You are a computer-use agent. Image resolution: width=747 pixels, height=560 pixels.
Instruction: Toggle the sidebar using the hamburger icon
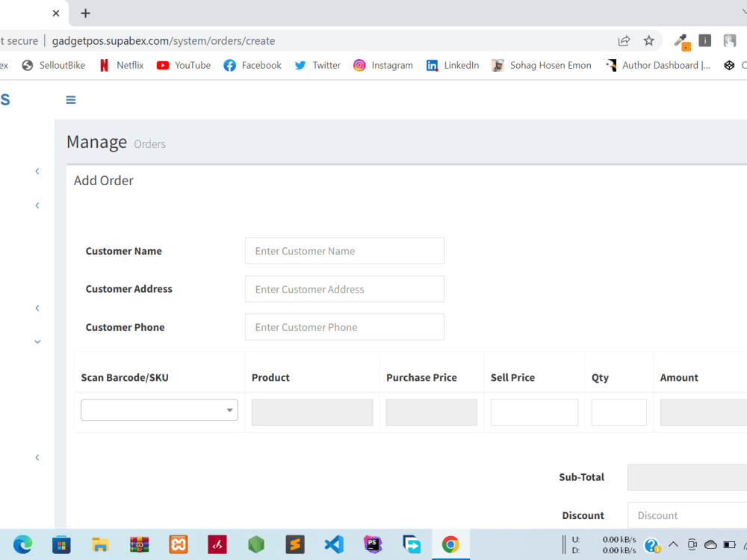click(70, 99)
